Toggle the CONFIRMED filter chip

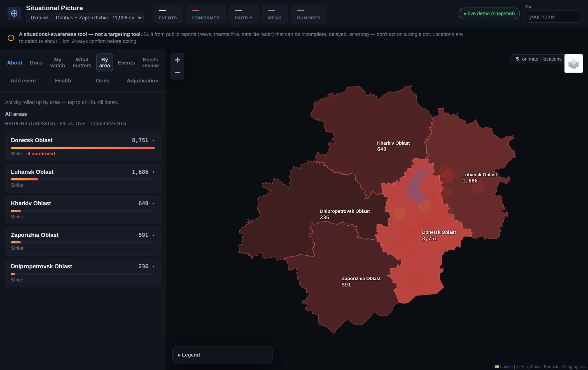coord(206,14)
